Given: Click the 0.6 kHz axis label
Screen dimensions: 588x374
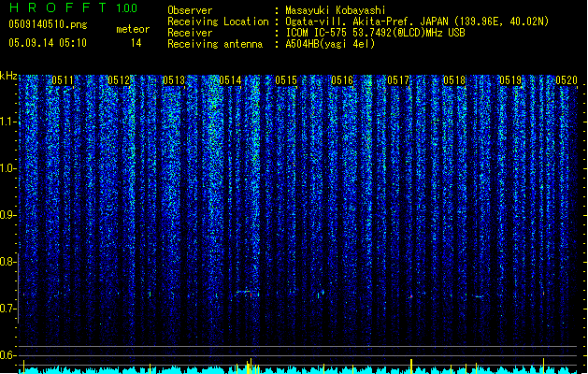Looking at the screenshot, I should (x=7, y=355).
